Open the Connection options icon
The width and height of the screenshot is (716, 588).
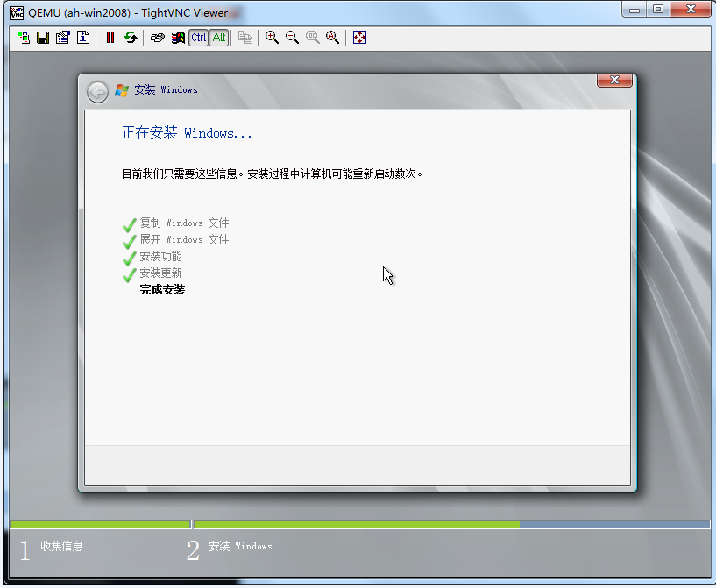(62, 38)
